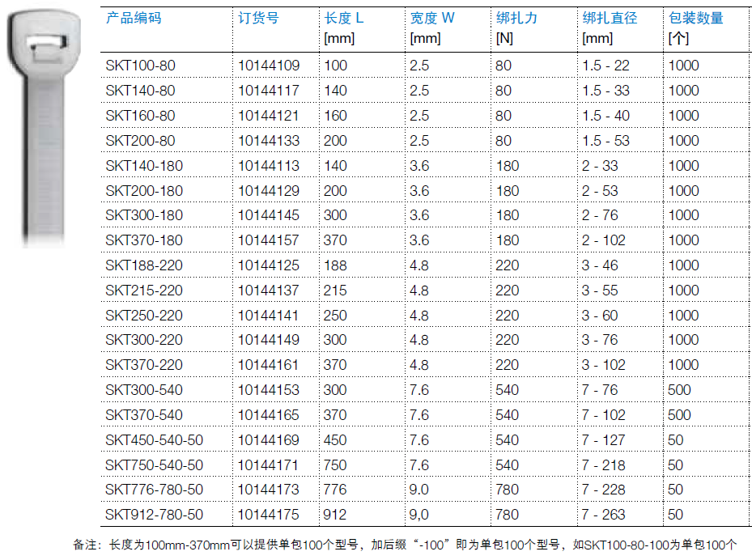
Task: Select the 订货号 column header
Action: 259,18
